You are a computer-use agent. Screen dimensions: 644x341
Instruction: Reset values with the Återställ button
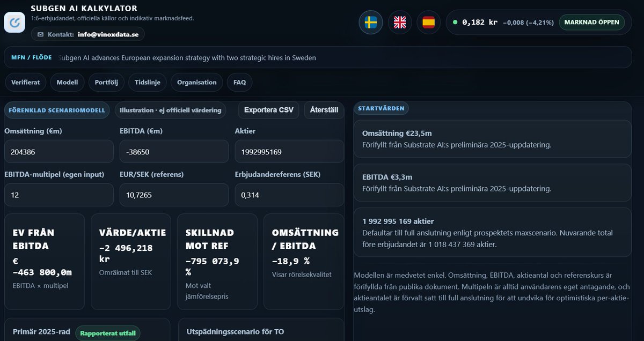click(x=324, y=110)
